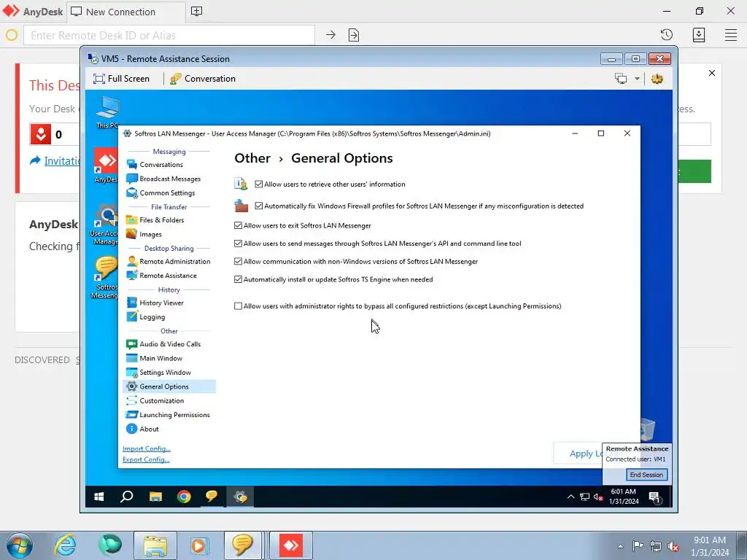
Task: Click remote notification center icon
Action: pyautogui.click(x=655, y=497)
